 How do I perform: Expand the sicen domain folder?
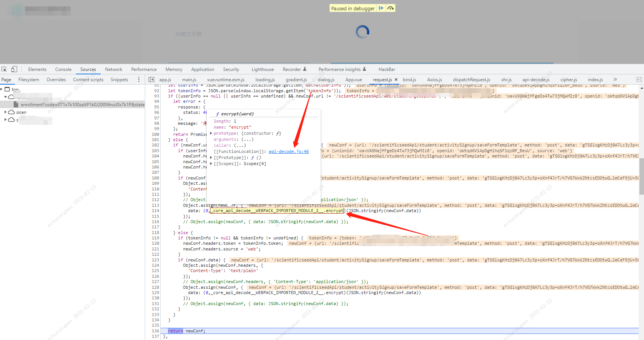[5, 112]
